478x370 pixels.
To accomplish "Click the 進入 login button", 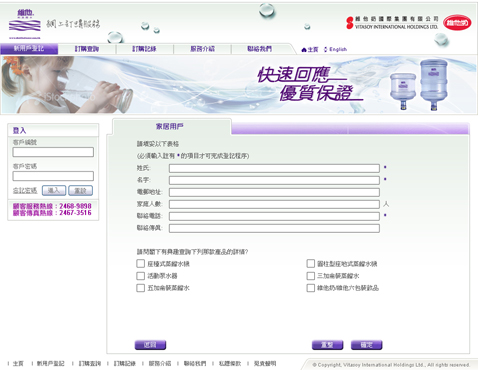I will [54, 191].
